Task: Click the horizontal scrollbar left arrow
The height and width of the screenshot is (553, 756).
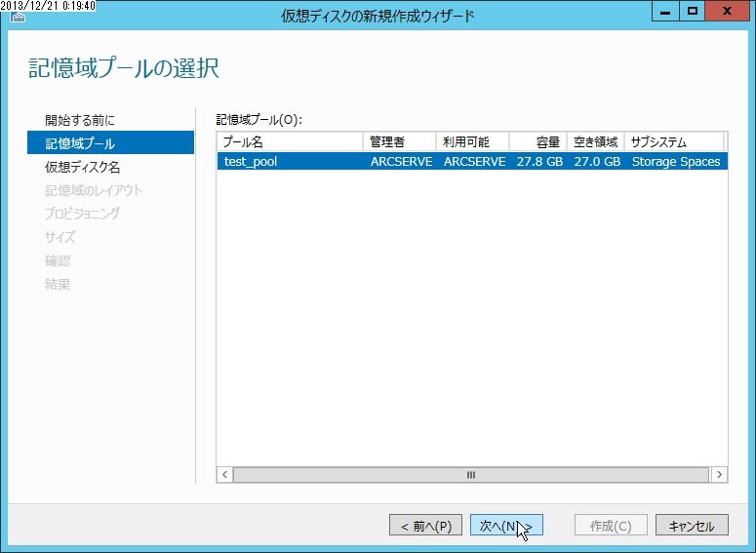Action: pyautogui.click(x=224, y=474)
